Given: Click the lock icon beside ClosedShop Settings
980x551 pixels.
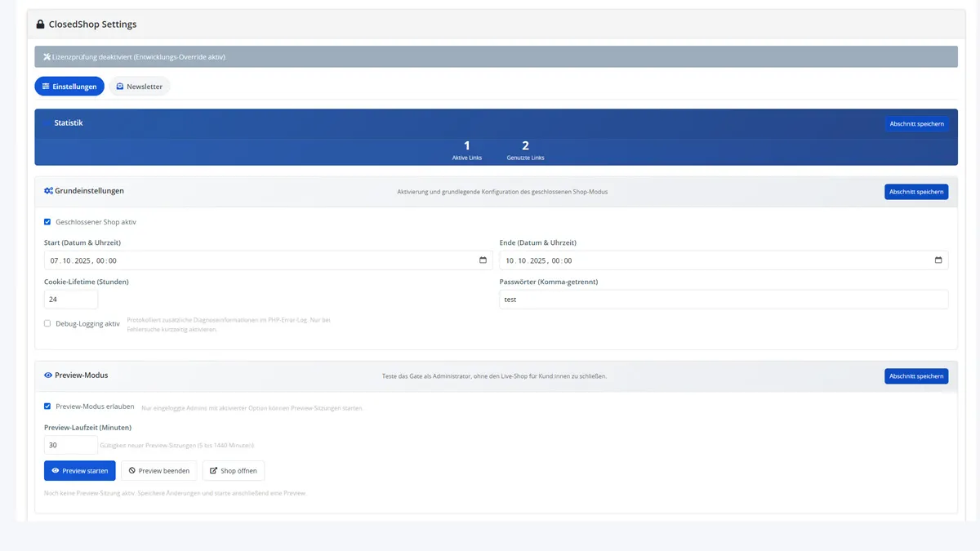Looking at the screenshot, I should click(x=41, y=24).
